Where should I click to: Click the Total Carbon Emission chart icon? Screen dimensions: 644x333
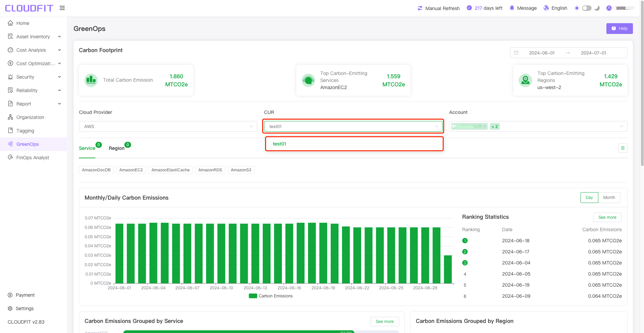pyautogui.click(x=91, y=80)
